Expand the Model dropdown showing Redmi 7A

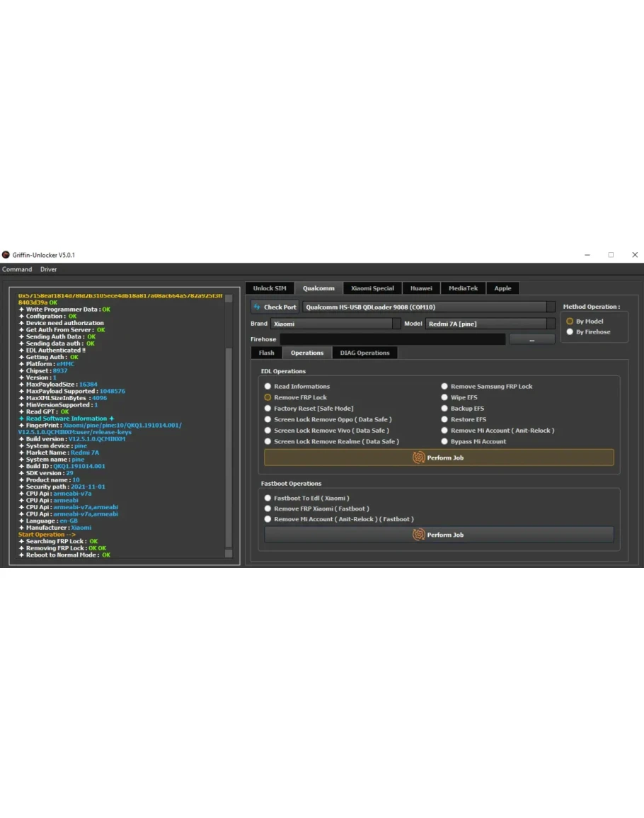[490, 324]
